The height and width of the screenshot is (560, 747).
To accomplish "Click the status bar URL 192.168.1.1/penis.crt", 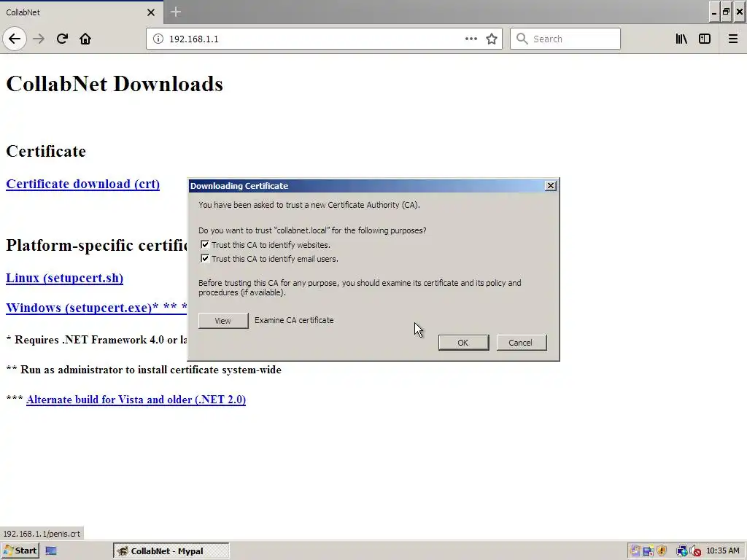I will coord(42,533).
